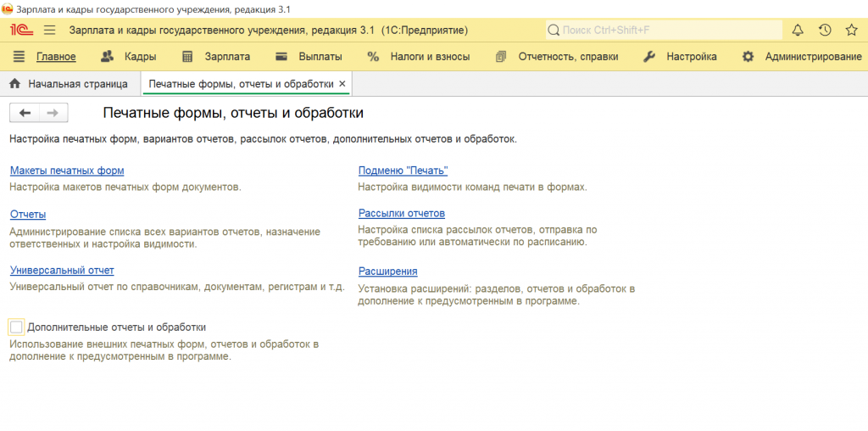Close the Печатные формы tab
This screenshot has height=431, width=868.
[342, 84]
